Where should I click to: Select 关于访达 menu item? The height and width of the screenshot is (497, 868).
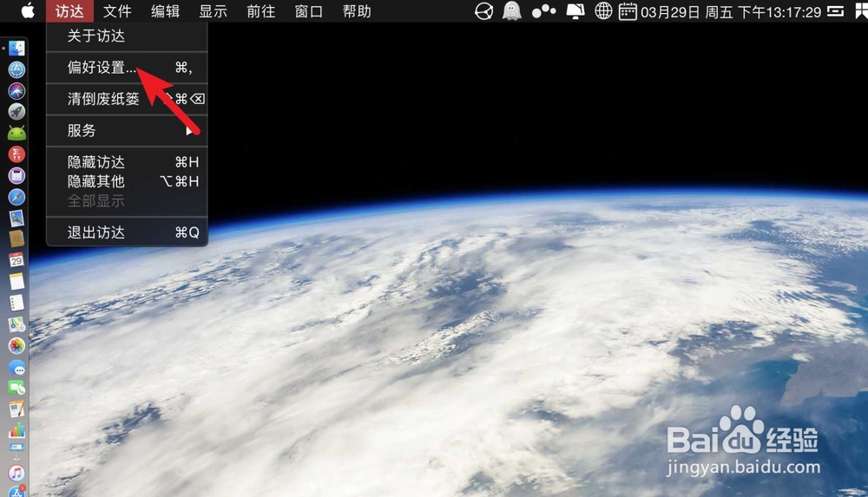click(127, 36)
